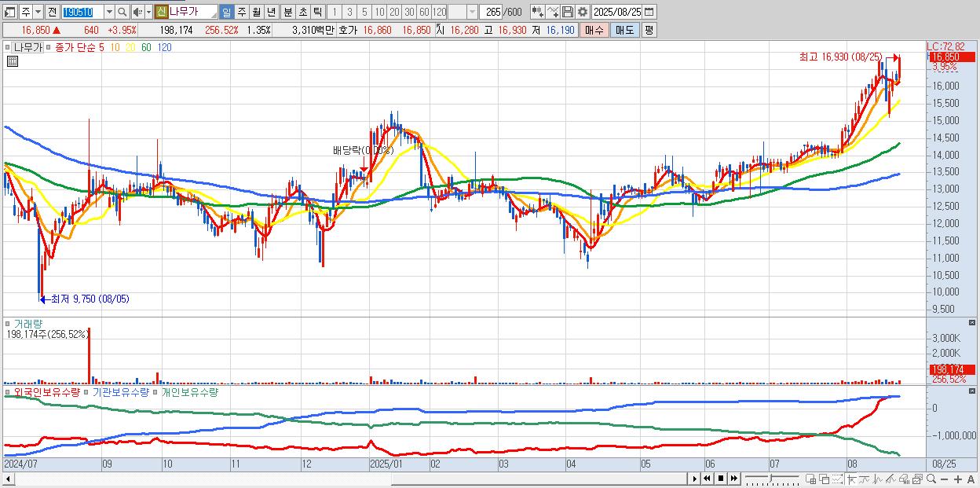This screenshot has height=488, width=980.
Task: Toggle the 기관보유수량 indicator checkbox
Action: click(86, 392)
